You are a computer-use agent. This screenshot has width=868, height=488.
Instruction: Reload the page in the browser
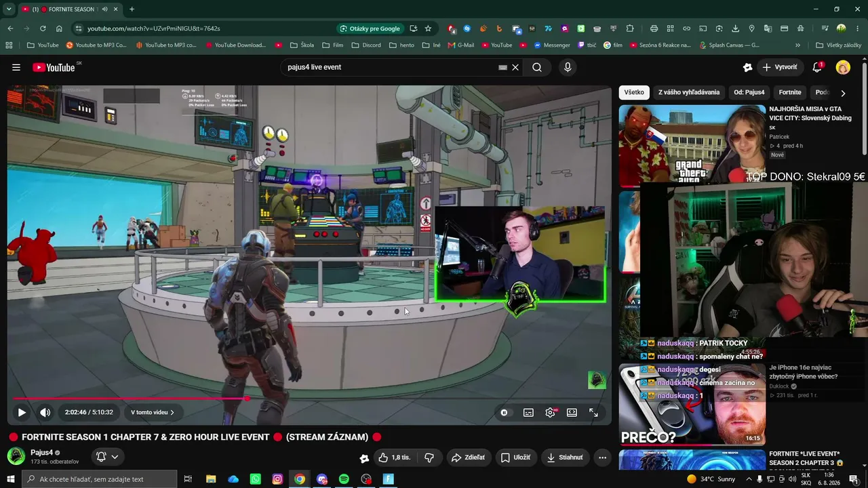point(43,28)
